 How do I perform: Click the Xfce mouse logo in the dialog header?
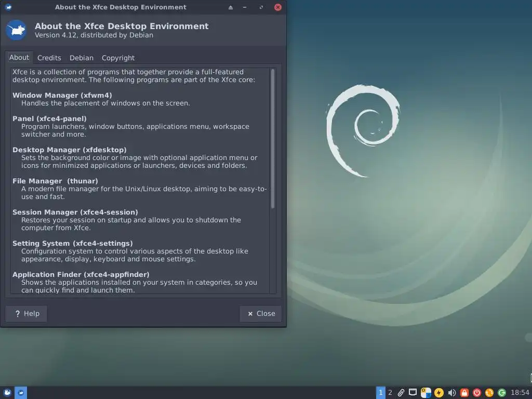16,30
